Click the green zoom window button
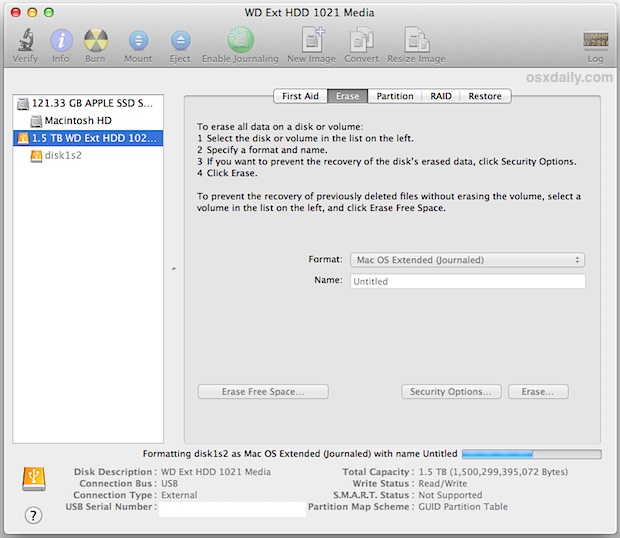 (49, 13)
